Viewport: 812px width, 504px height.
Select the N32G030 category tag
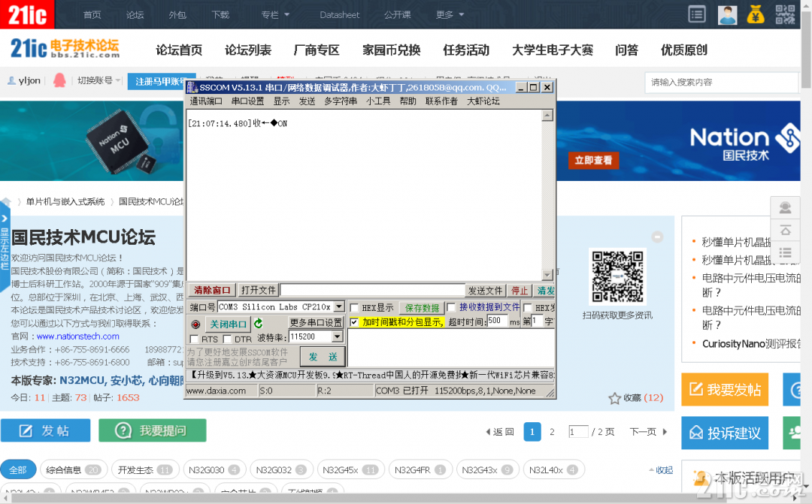[214, 470]
